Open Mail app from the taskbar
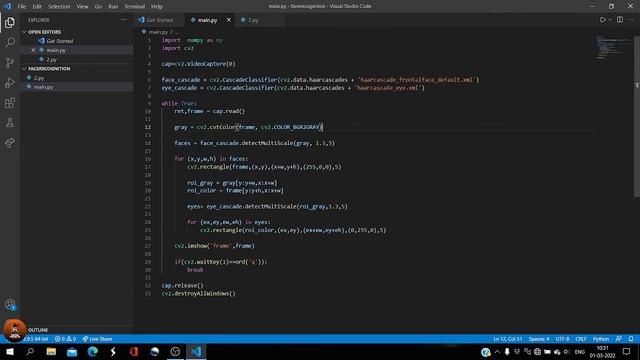 pyautogui.click(x=72, y=351)
